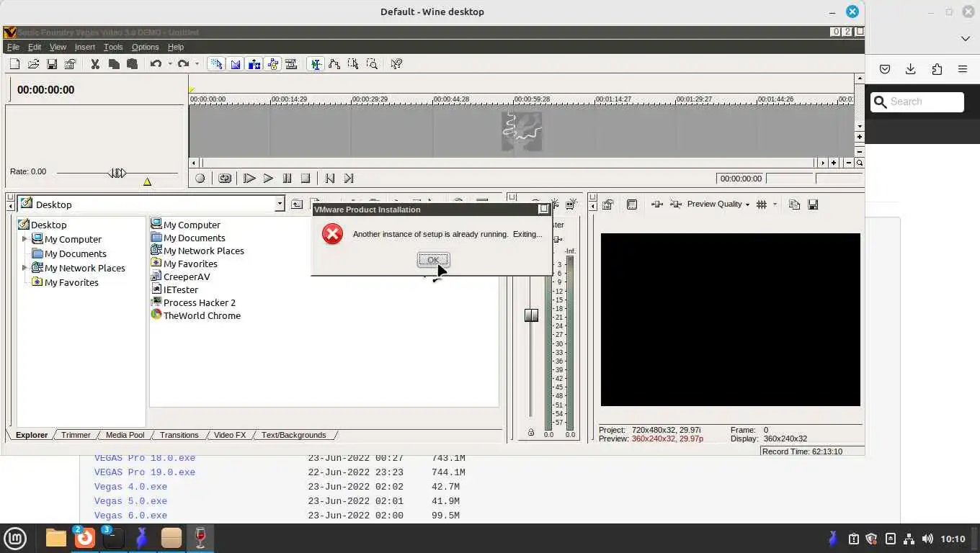Click Copy Snapshot to Clipboard icon
Screen dimensions: 980x553
(x=794, y=204)
